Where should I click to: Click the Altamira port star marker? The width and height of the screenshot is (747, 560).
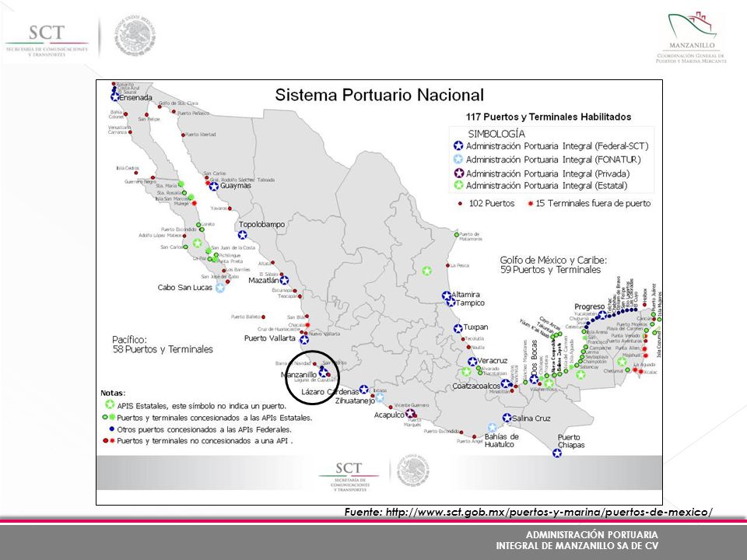[x=447, y=296]
